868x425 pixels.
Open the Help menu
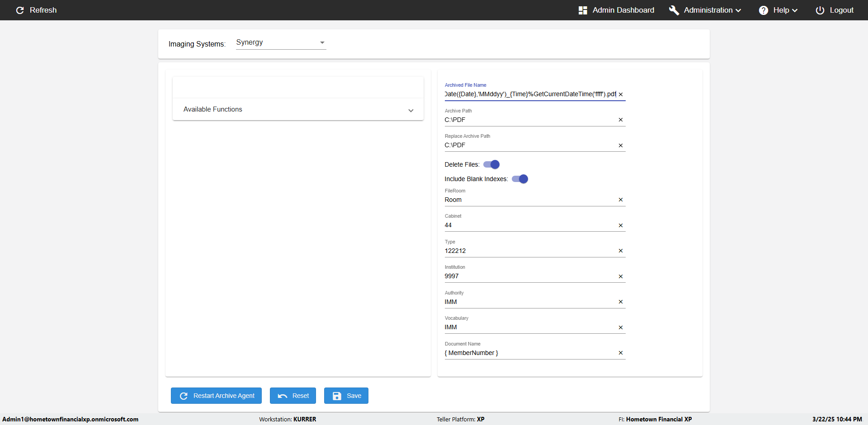785,10
